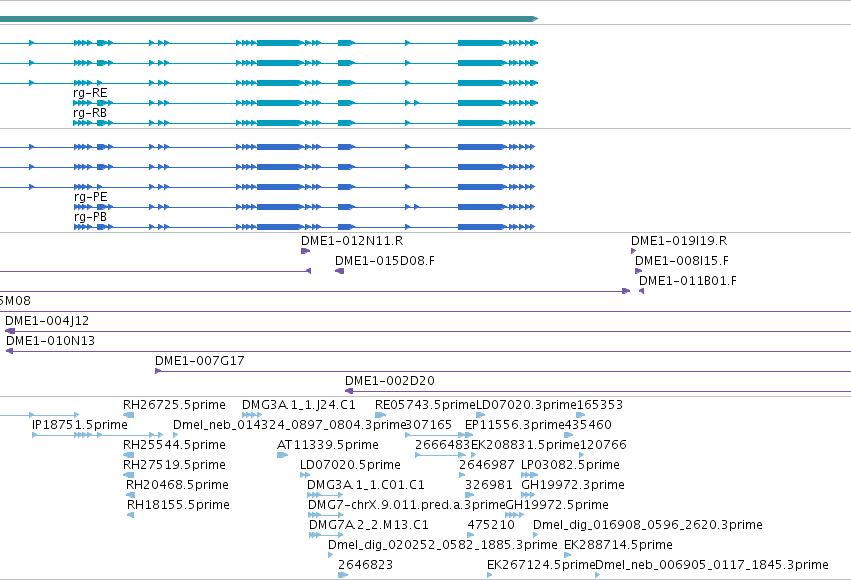
Task: Click the 2646823 light-blue glyph
Action: pos(343,575)
